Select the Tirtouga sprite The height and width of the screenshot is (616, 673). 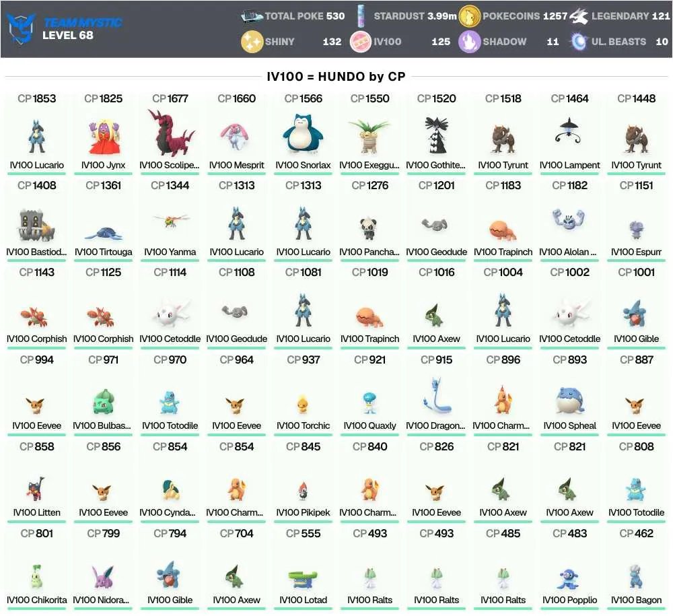(103, 233)
